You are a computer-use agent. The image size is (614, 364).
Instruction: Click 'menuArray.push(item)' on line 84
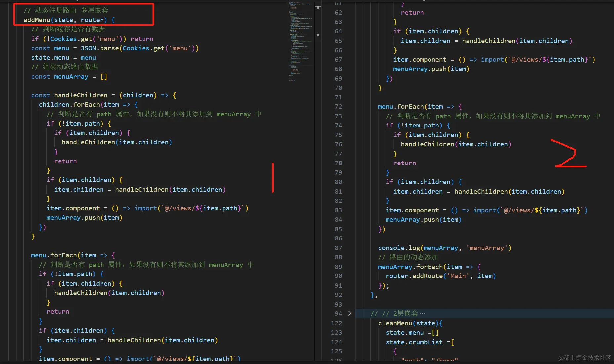pyautogui.click(x=424, y=220)
